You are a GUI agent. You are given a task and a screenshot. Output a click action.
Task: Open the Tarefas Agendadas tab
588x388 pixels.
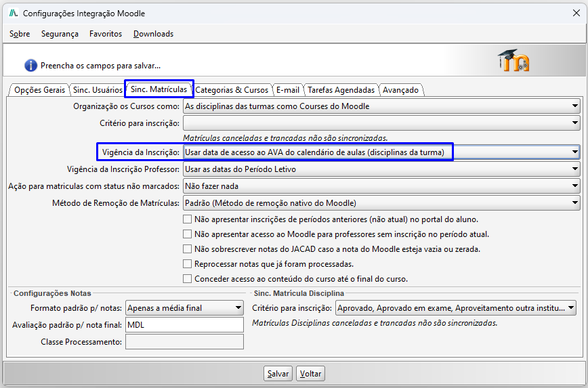pyautogui.click(x=341, y=90)
